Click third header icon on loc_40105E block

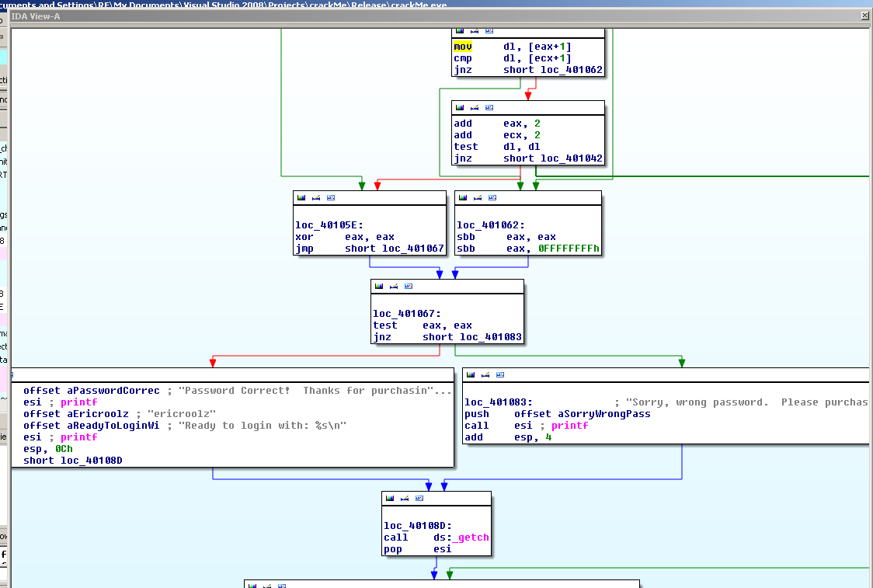pyautogui.click(x=331, y=197)
